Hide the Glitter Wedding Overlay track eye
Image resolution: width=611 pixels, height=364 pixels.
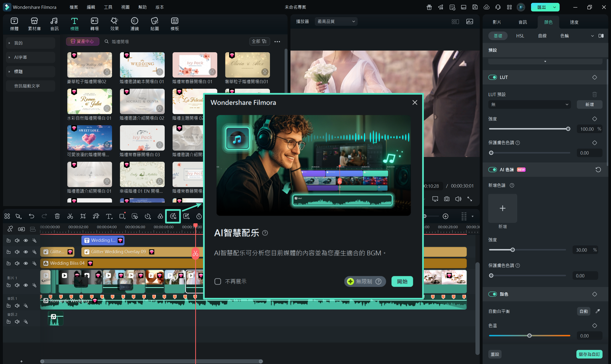26,252
